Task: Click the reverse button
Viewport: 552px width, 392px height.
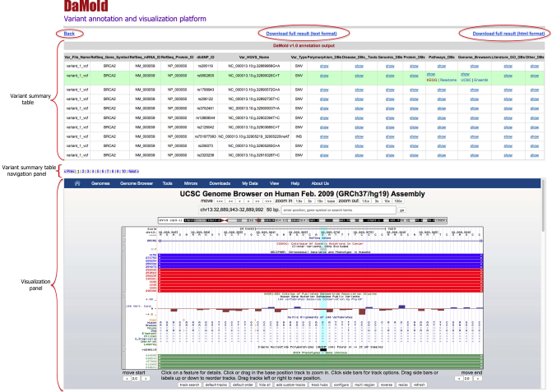Action: tap(387, 385)
